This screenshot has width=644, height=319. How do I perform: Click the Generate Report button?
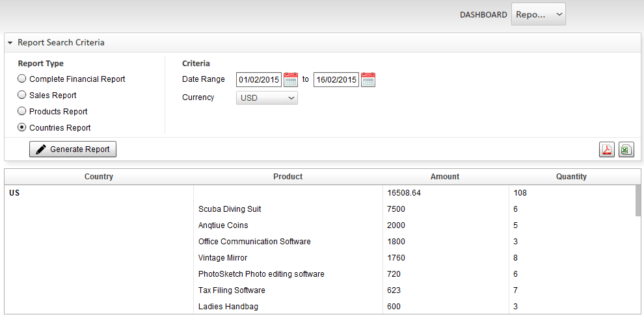coord(73,149)
